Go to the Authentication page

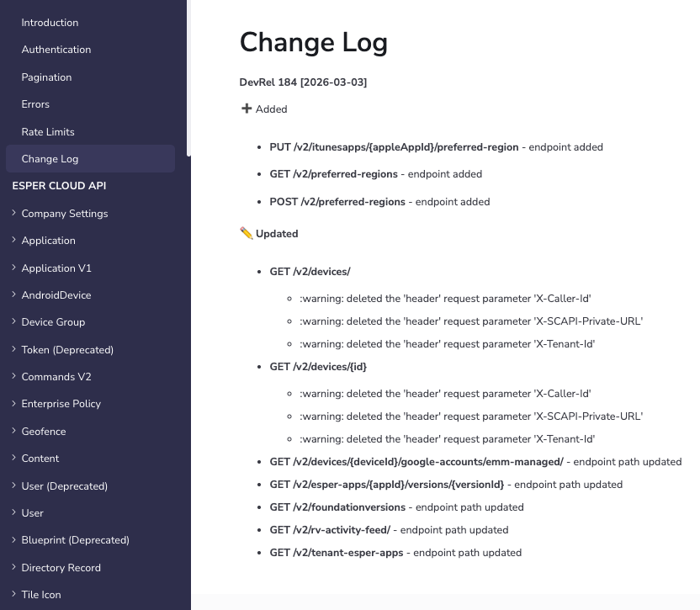point(56,50)
